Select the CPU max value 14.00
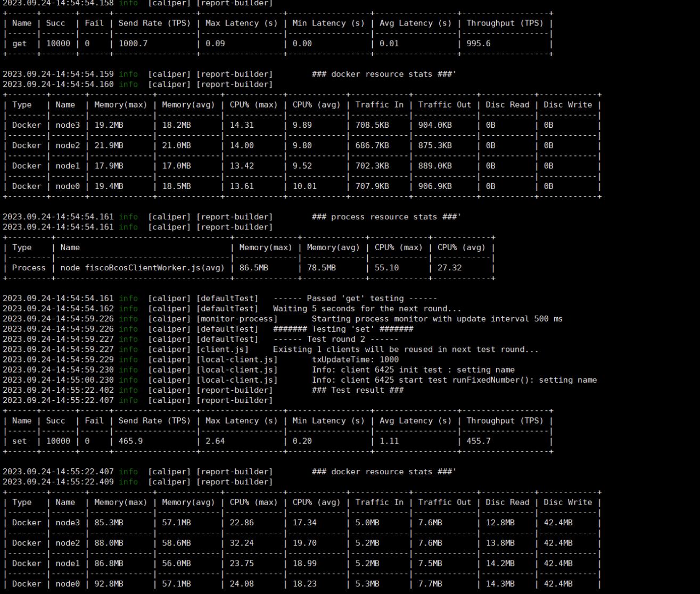This screenshot has height=594, width=700. coord(242,145)
